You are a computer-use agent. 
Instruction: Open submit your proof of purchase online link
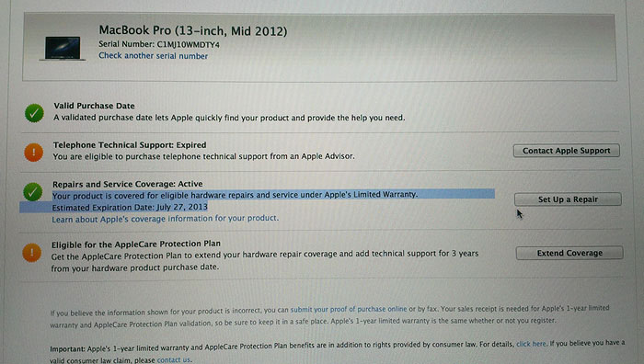(349, 310)
